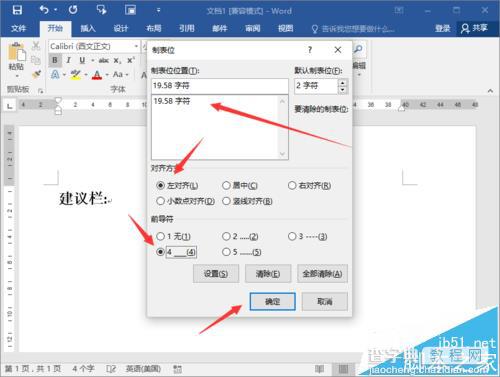Click the Cut scissors icon

(x=36, y=45)
